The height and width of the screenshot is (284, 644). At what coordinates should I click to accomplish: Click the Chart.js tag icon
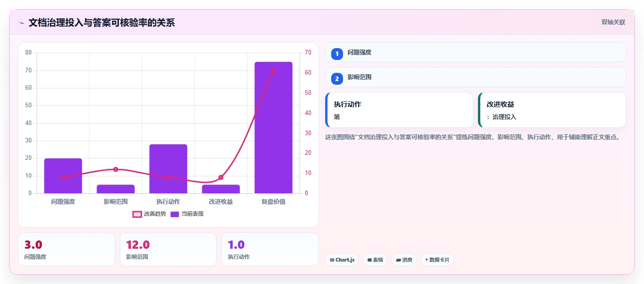point(332,260)
